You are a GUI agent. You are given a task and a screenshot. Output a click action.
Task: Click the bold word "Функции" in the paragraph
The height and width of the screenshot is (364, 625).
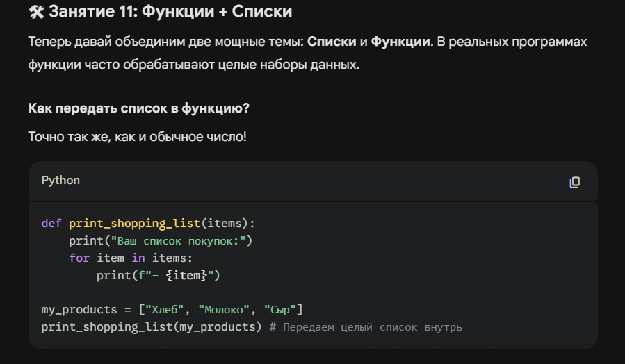[x=401, y=42]
